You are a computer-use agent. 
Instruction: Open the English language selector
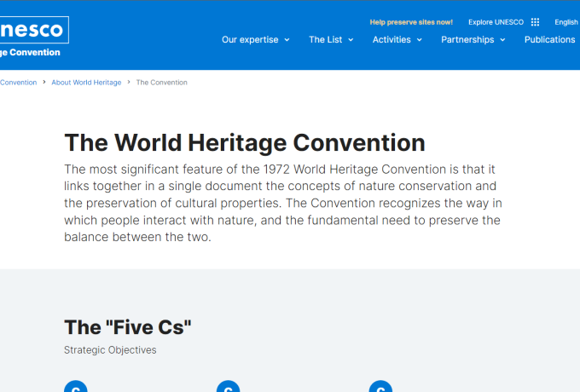[x=566, y=22]
